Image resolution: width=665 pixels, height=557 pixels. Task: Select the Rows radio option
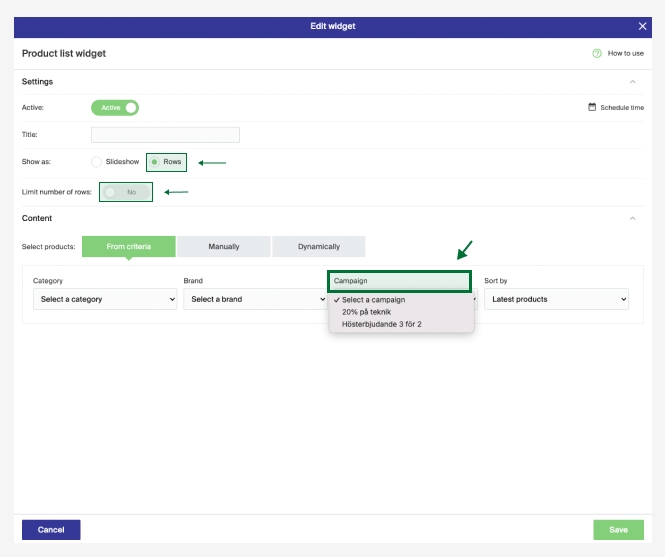point(155,161)
